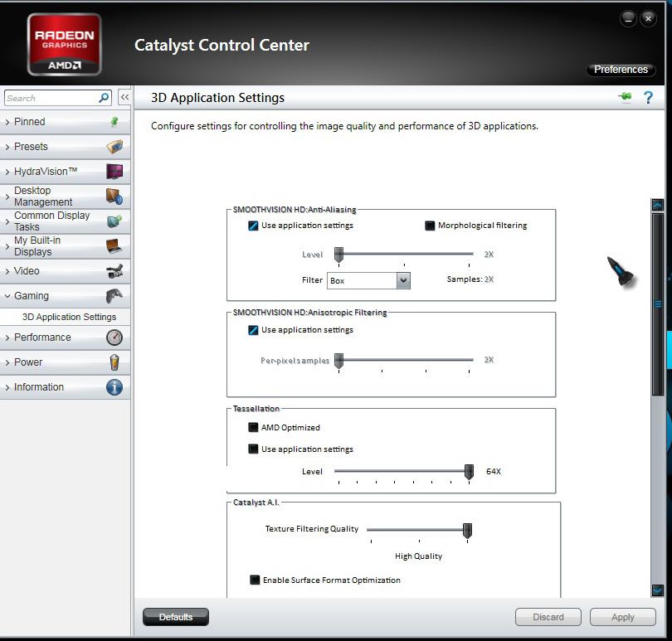Image resolution: width=672 pixels, height=641 pixels.
Task: Click the Texture Filtering Quality slider handle
Action: tap(468, 531)
